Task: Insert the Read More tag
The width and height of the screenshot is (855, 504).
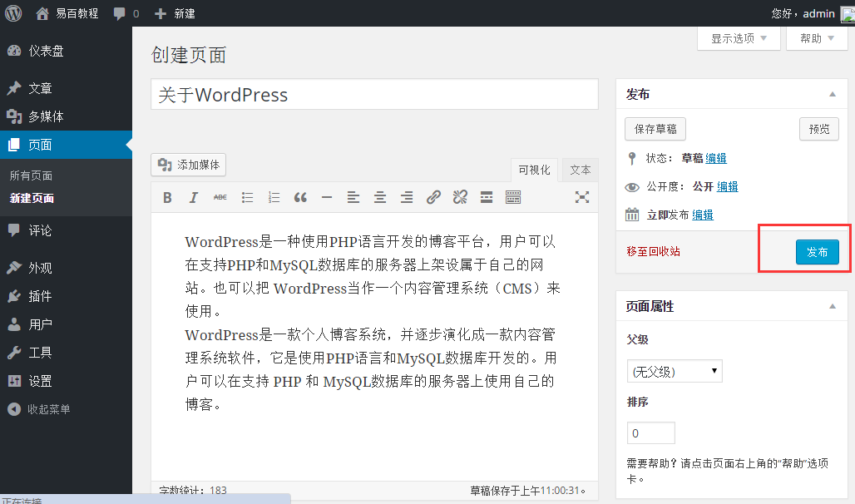Action: pyautogui.click(x=487, y=197)
